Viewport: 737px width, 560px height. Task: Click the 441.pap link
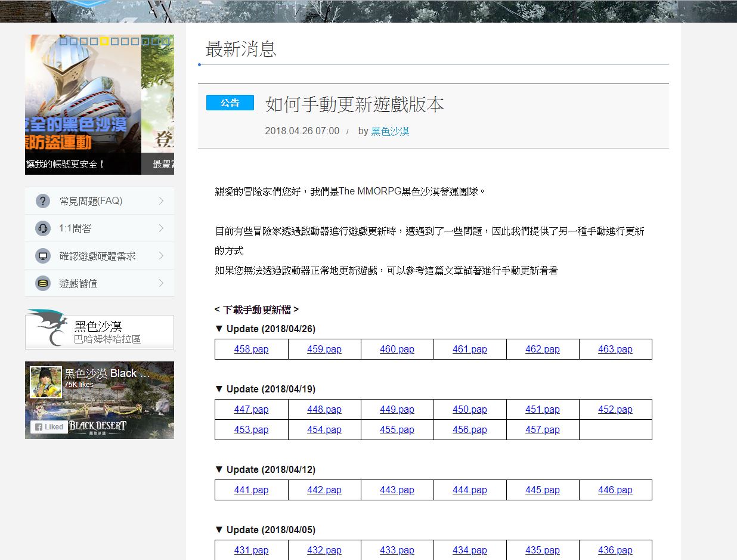tap(252, 490)
